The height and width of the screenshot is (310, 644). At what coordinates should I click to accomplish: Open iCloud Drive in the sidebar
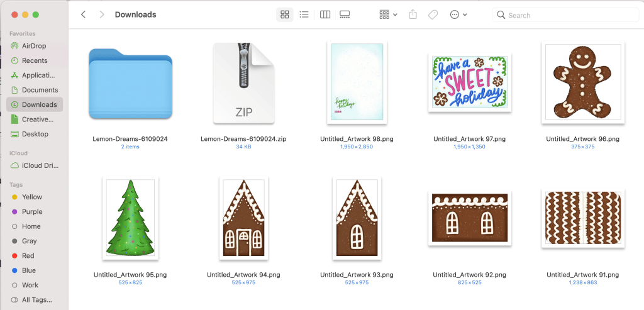point(35,166)
